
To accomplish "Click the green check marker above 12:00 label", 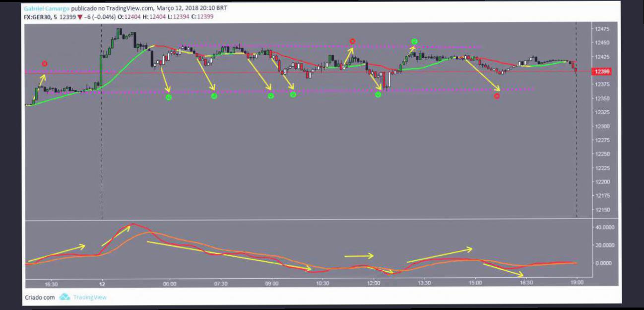I will (378, 94).
